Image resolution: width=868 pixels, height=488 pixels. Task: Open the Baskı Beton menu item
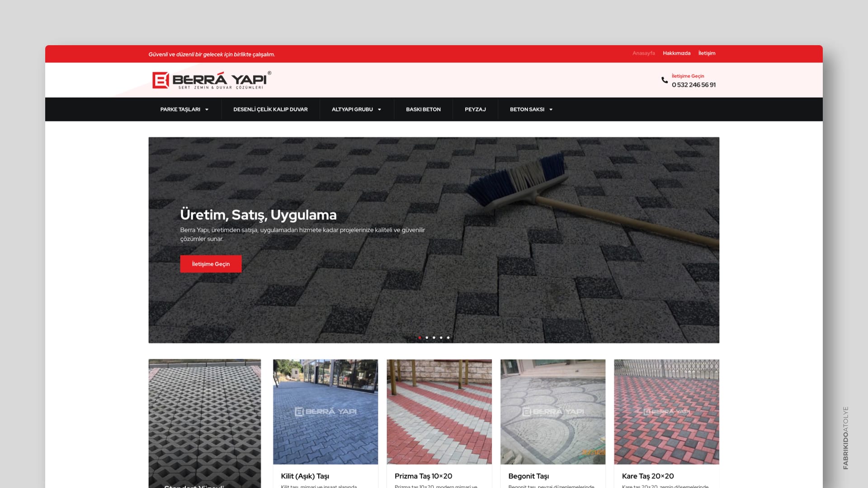pyautogui.click(x=423, y=109)
